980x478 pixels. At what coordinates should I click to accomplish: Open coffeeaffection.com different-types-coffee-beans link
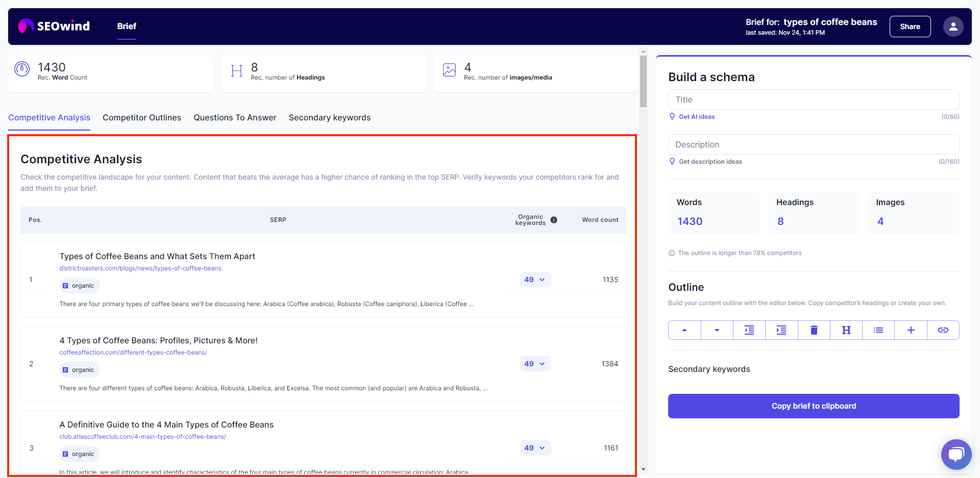(x=133, y=353)
